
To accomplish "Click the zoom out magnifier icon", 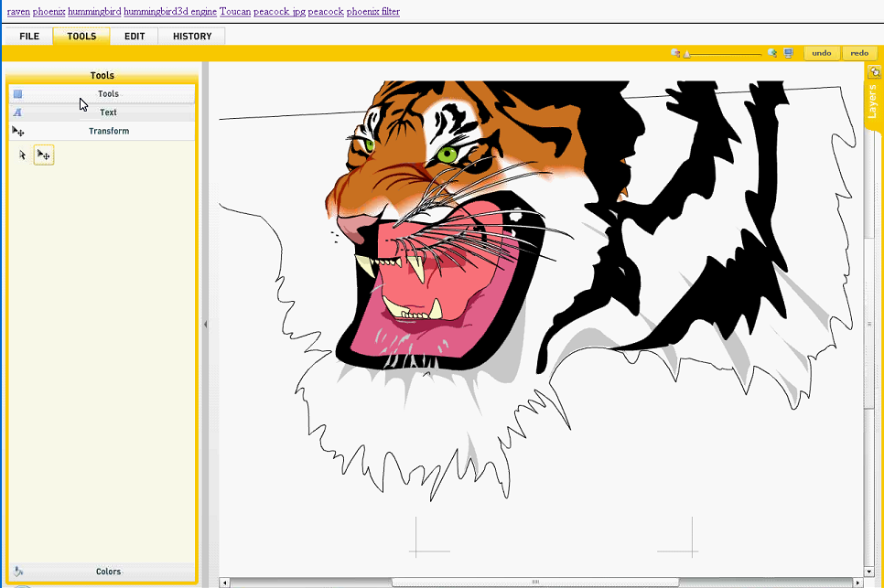I will coord(674,53).
